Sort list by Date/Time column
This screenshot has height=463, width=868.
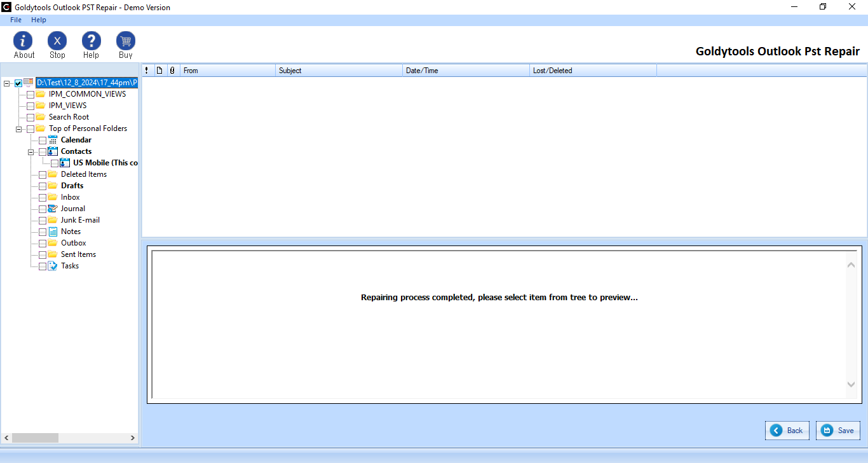[x=466, y=71]
